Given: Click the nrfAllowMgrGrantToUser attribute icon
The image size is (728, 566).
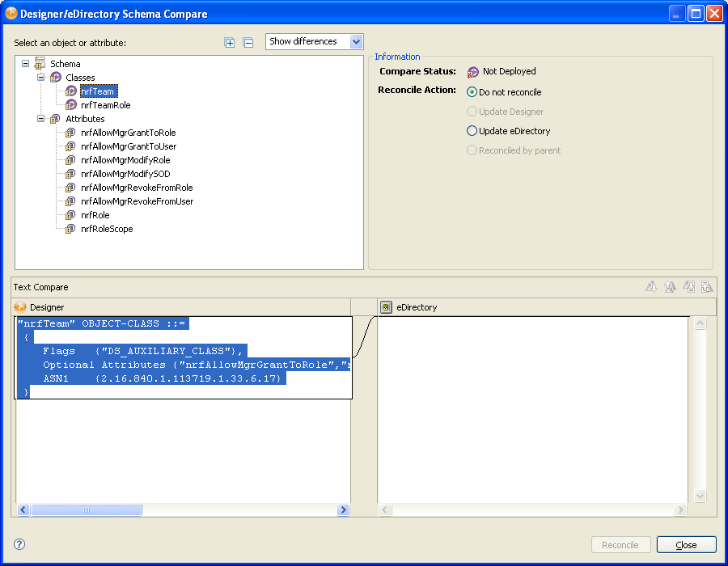Looking at the screenshot, I should click(x=70, y=146).
